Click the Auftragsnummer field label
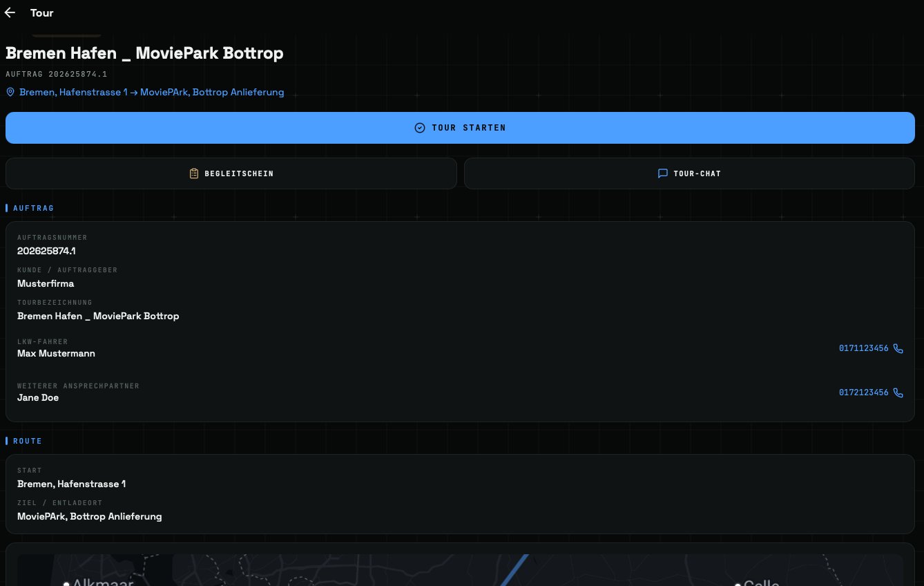This screenshot has width=924, height=586. pyautogui.click(x=52, y=238)
